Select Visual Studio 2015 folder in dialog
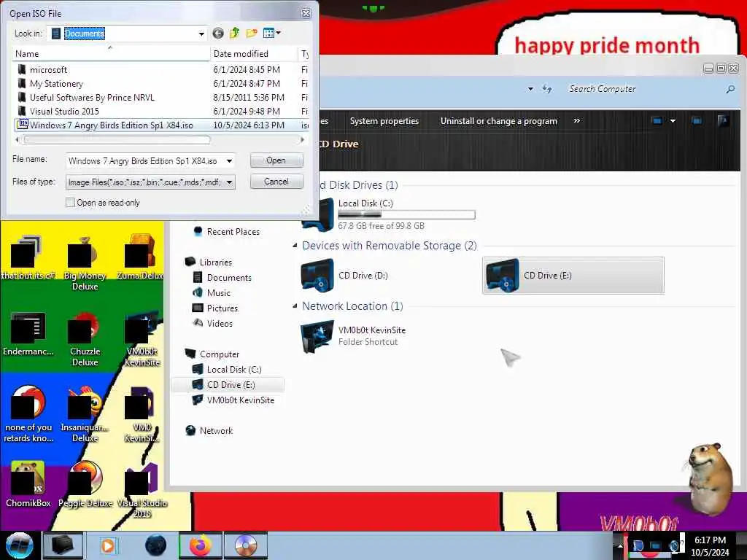 (x=160, y=111)
